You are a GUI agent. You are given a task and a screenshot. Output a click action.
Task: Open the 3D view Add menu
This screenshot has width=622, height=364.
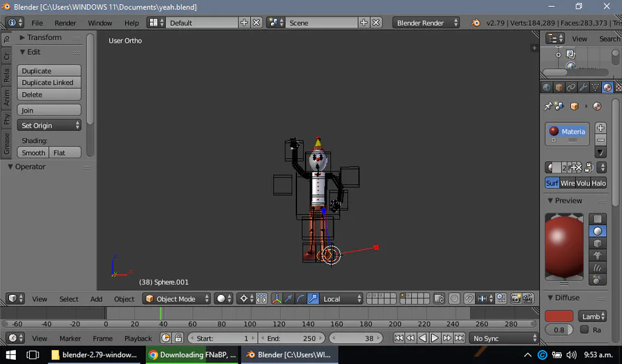point(96,298)
